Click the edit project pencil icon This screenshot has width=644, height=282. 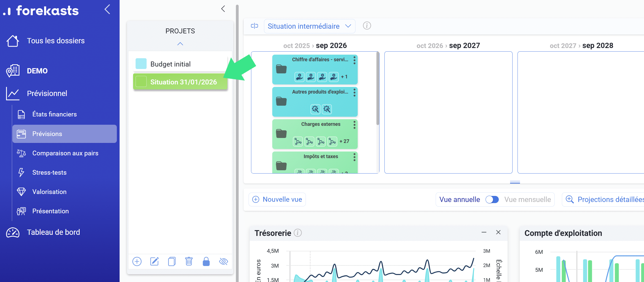(x=154, y=261)
